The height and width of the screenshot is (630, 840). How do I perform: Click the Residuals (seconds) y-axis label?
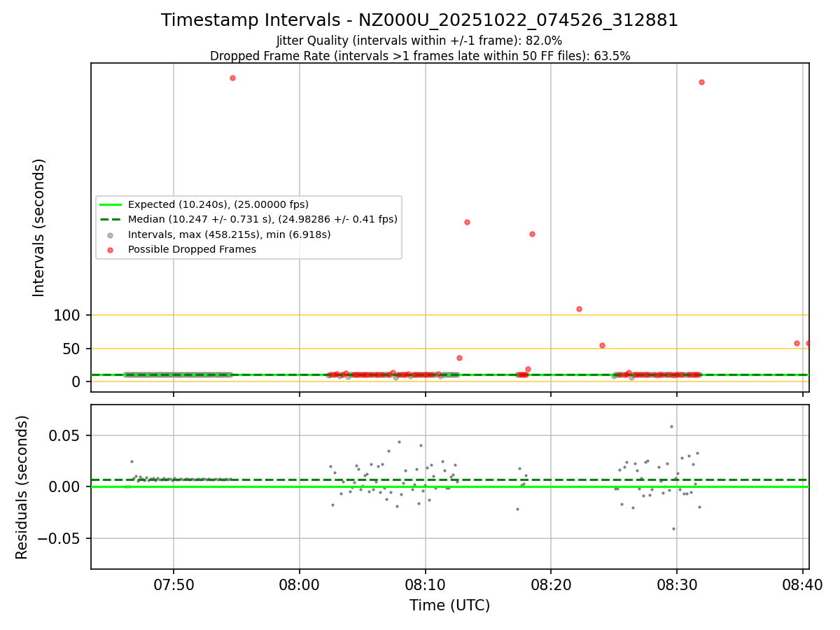point(22,487)
